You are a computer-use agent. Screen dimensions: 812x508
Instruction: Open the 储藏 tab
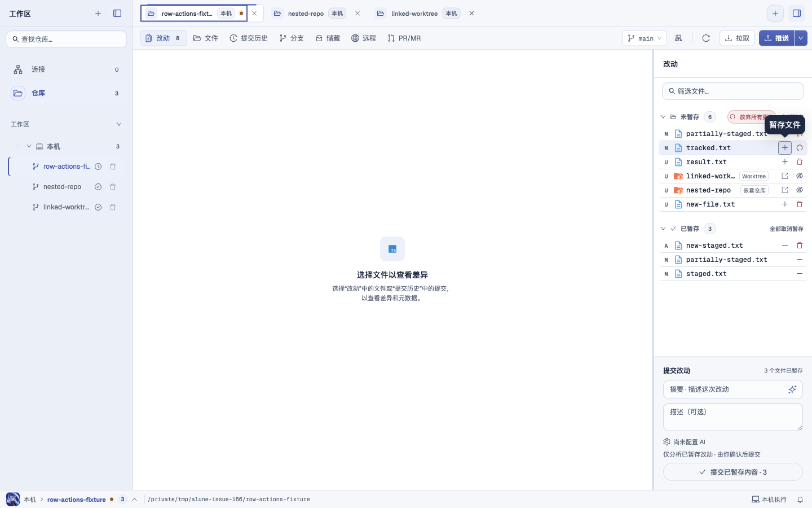(328, 38)
